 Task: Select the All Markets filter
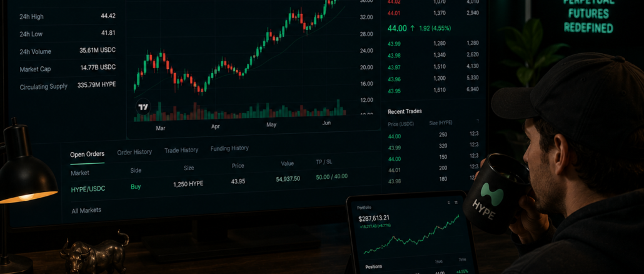(86, 210)
